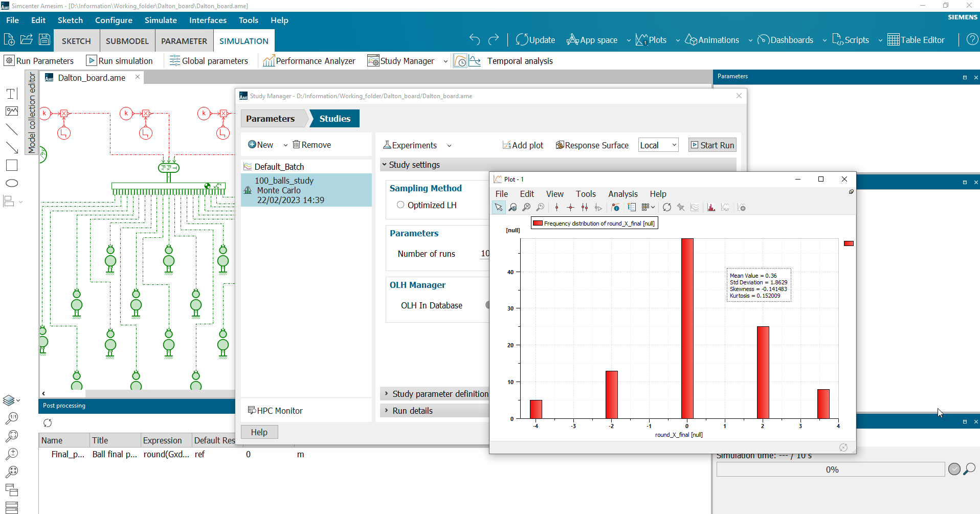Open the HPC Monitor
Screen dimensions: 980x514
tap(275, 411)
